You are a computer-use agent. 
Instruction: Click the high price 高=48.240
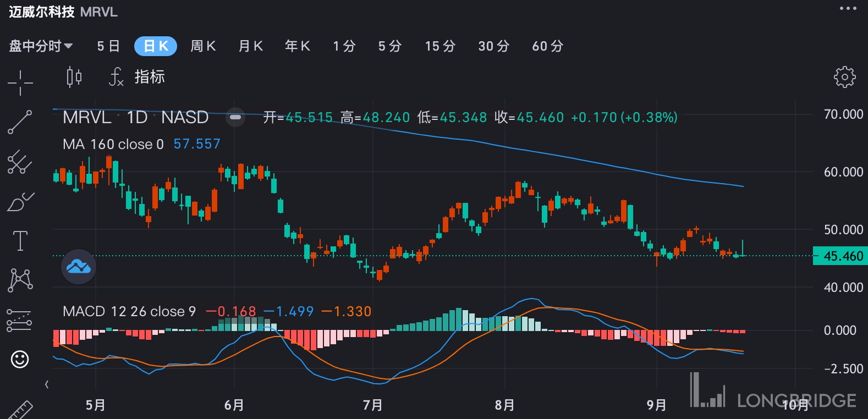(x=375, y=117)
